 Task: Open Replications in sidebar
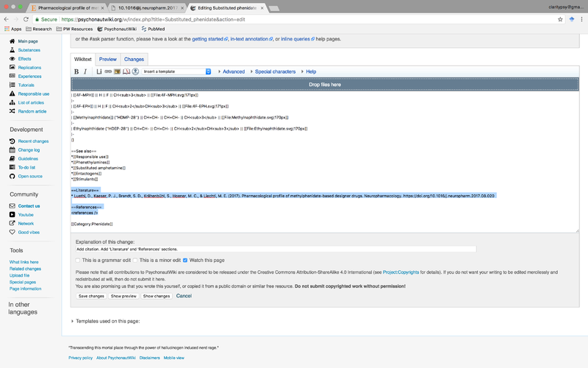pos(29,68)
